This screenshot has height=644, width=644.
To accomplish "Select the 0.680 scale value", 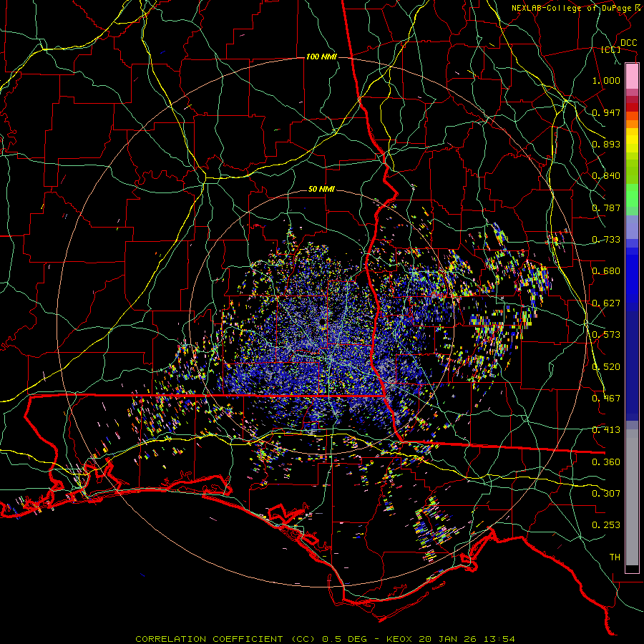I will [606, 271].
